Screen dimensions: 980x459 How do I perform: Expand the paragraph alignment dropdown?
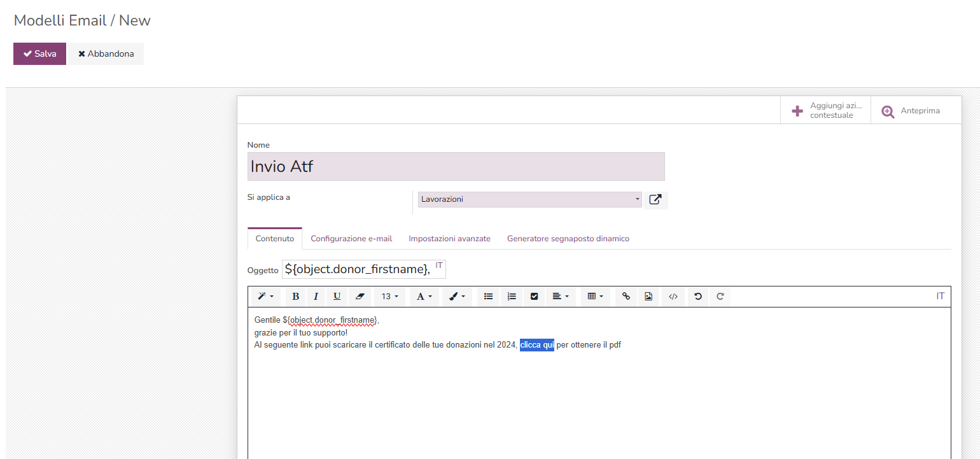coord(560,296)
